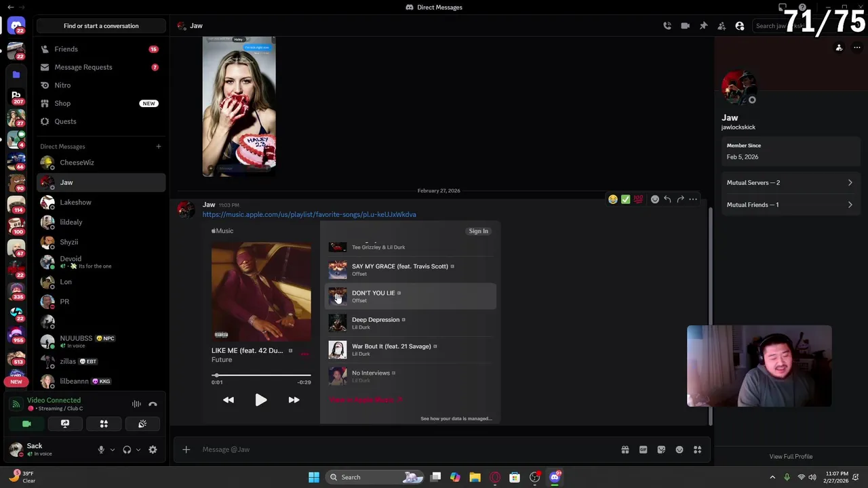Image resolution: width=868 pixels, height=488 pixels.
Task: Skip to next track in embed
Action: [x=294, y=400]
